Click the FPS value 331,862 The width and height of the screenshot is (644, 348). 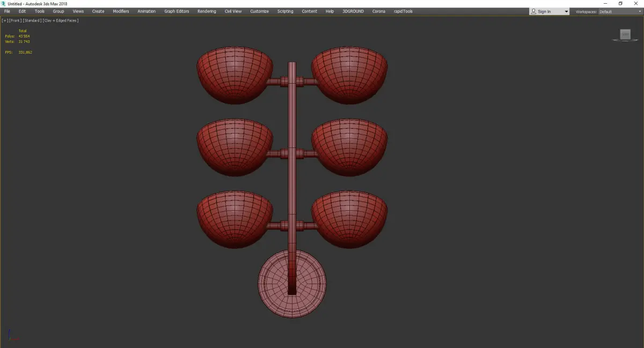(x=25, y=52)
